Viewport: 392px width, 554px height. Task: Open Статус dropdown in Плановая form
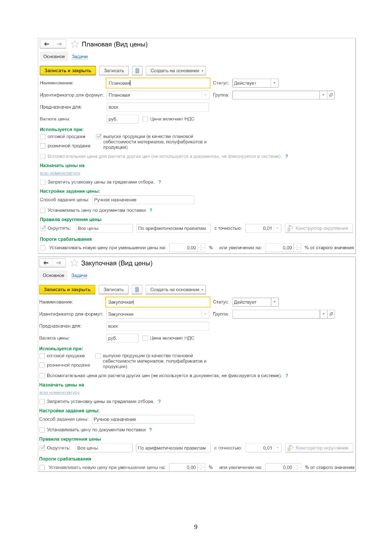[x=274, y=83]
